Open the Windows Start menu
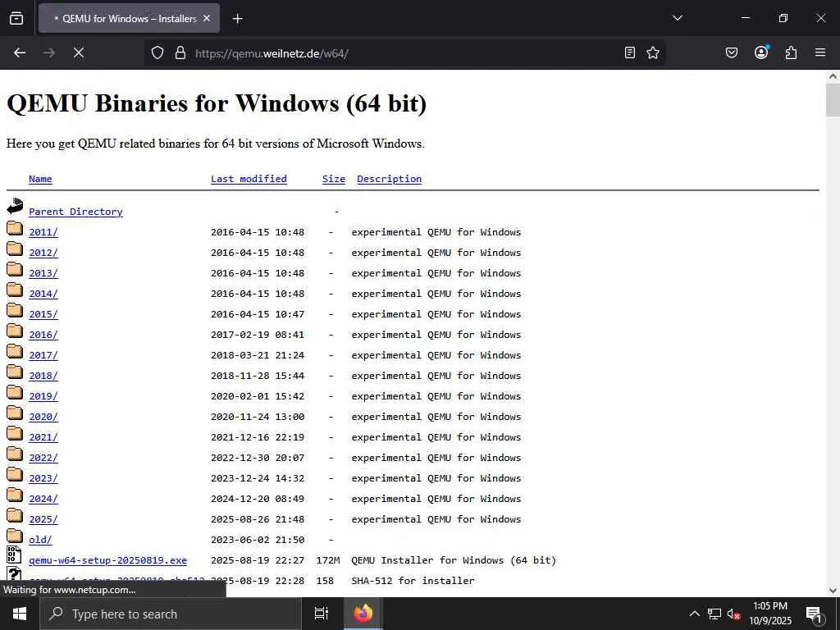This screenshot has width=840, height=630. point(20,614)
